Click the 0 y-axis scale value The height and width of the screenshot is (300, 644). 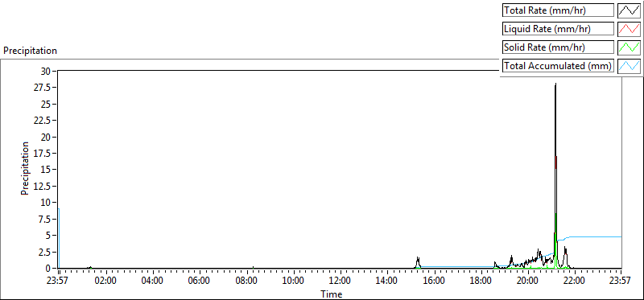(48, 269)
